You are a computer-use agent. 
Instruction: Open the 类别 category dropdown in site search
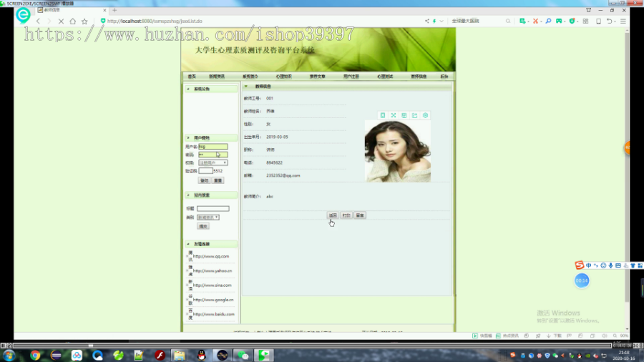pos(208,217)
